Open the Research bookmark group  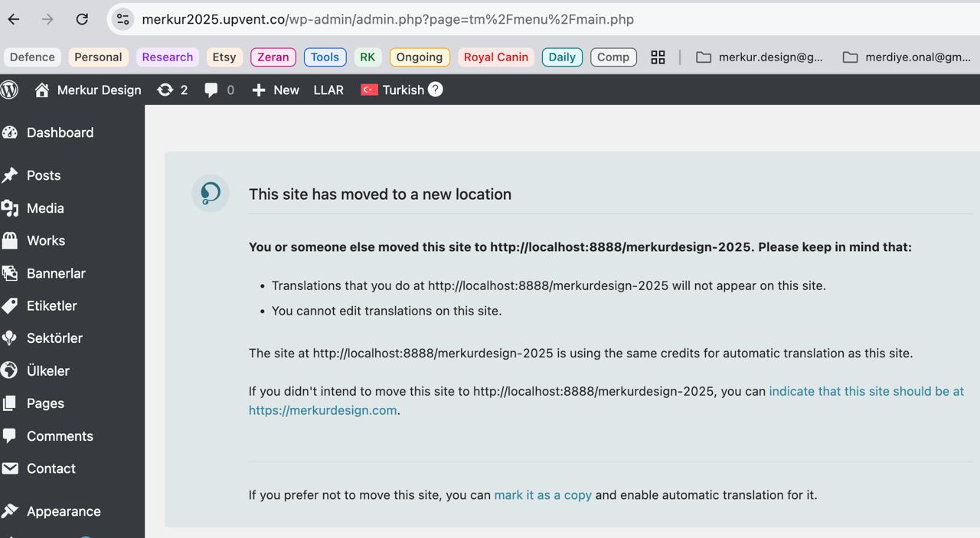click(x=167, y=57)
